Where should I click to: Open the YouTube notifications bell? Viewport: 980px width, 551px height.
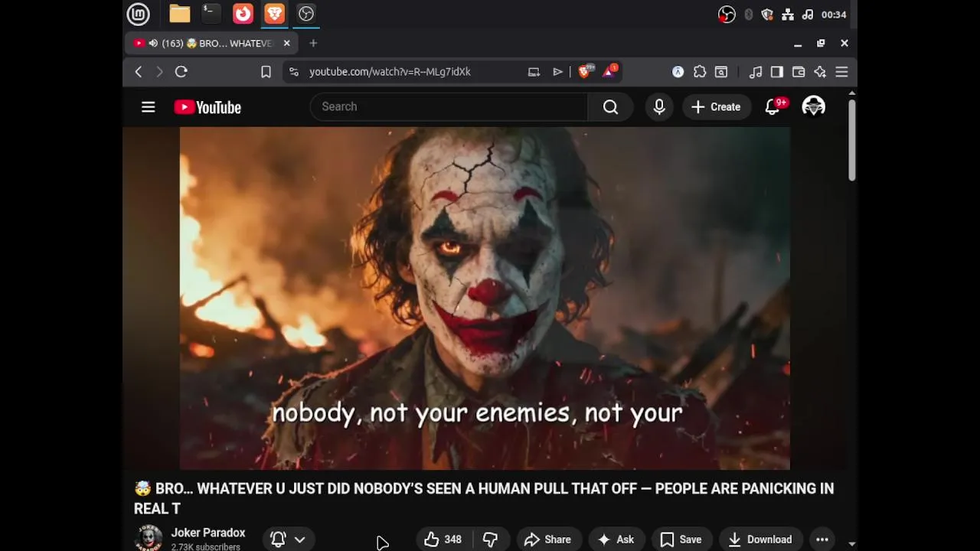coord(773,107)
